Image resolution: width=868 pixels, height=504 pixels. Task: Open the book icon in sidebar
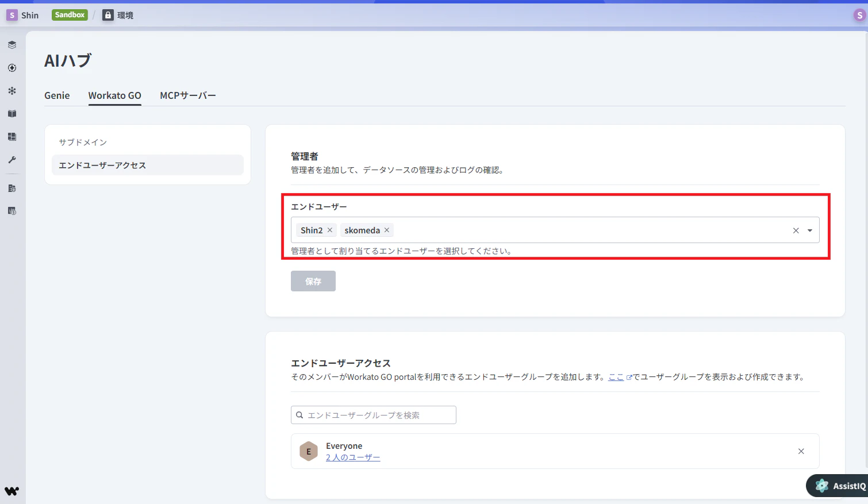point(12,114)
